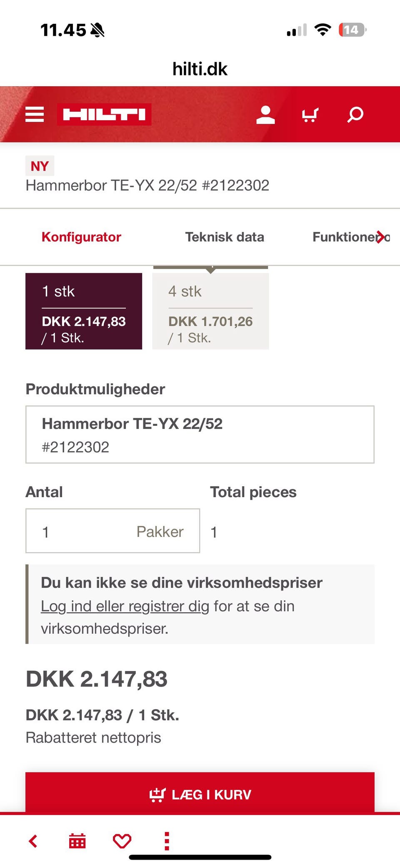Image resolution: width=400 pixels, height=868 pixels.
Task: Open the Hammerbor TE-YX 22/52 product selector
Action: pyautogui.click(x=200, y=434)
